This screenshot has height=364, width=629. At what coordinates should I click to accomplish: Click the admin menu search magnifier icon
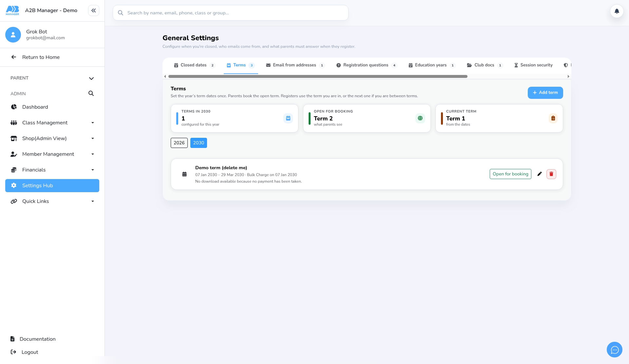pos(91,93)
